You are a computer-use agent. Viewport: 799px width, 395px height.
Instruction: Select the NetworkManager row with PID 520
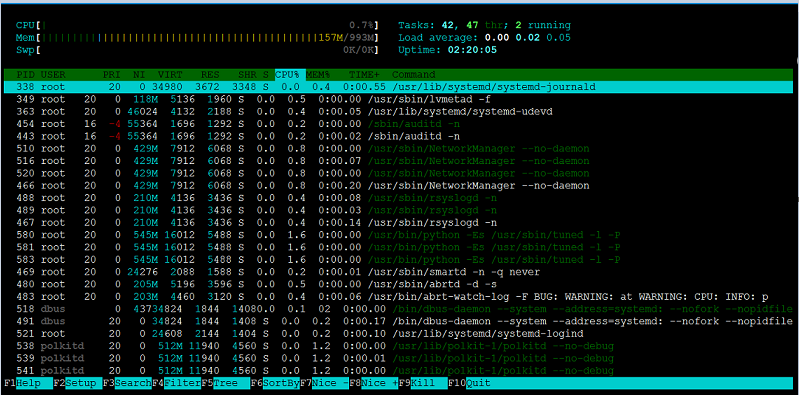pos(399,173)
